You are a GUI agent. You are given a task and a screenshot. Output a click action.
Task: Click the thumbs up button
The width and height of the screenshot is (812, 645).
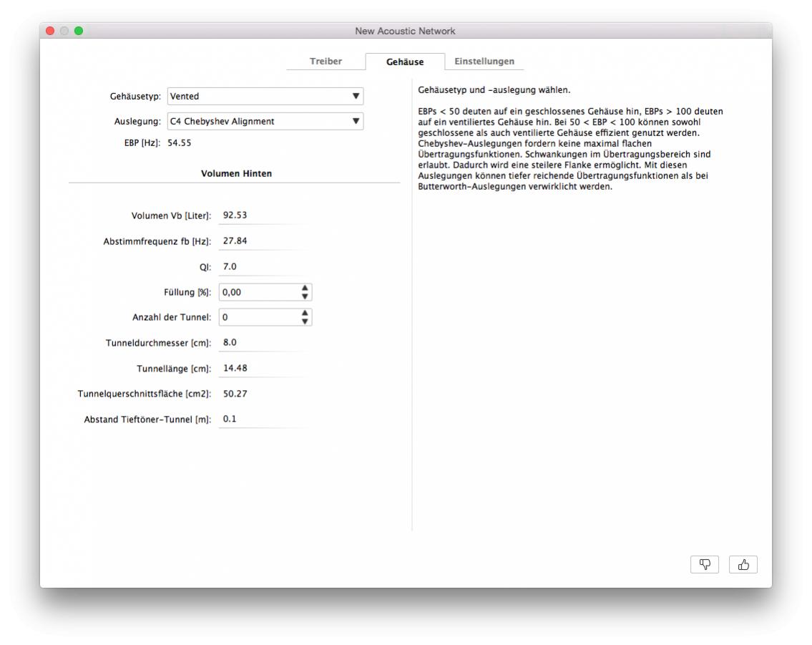click(x=743, y=564)
